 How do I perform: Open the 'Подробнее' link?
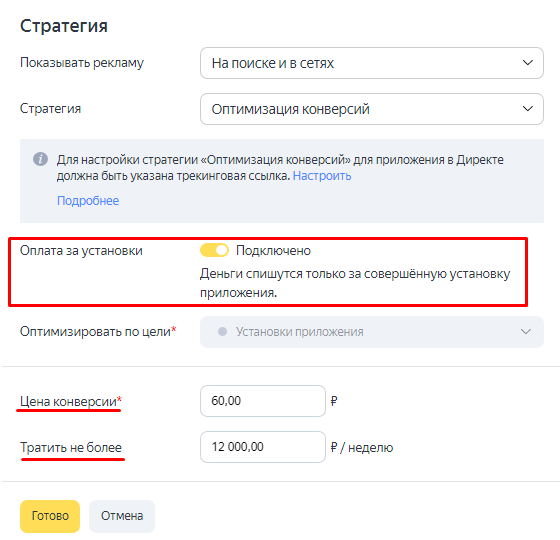88,201
